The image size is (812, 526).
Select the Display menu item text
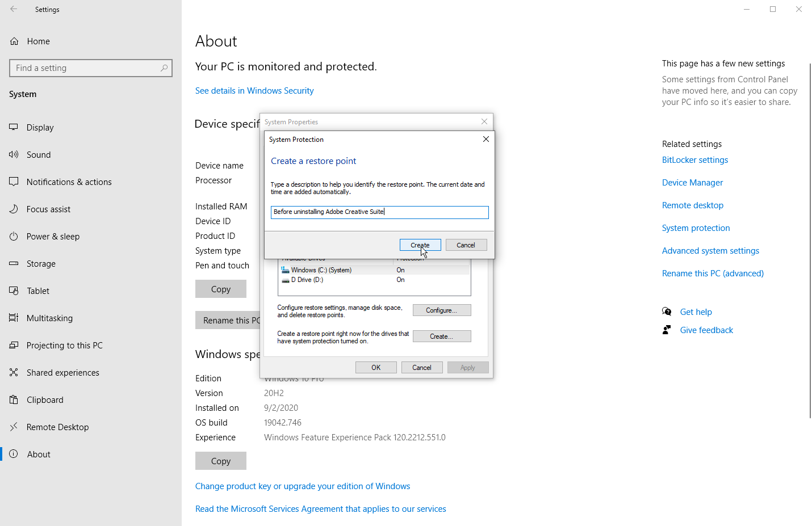pyautogui.click(x=40, y=128)
